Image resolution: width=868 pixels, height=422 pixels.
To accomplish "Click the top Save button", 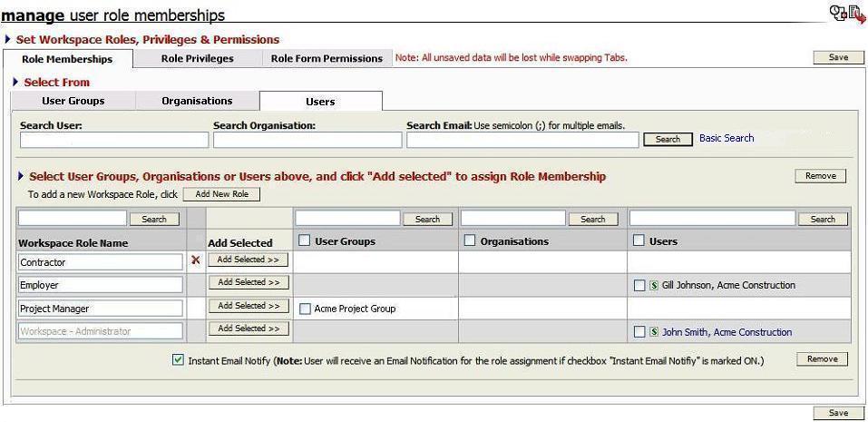I will click(x=838, y=57).
